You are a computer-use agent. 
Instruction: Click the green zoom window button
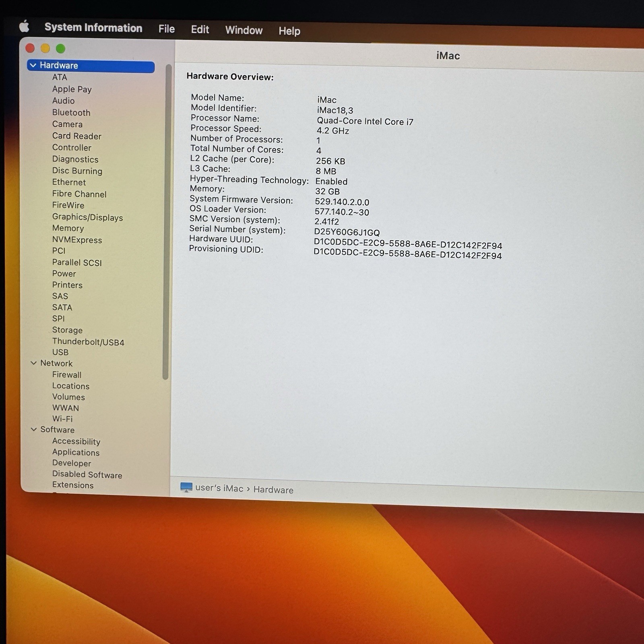[x=60, y=49]
